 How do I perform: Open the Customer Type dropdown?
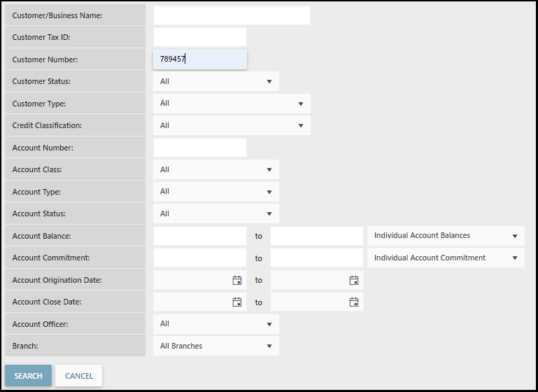coord(231,104)
